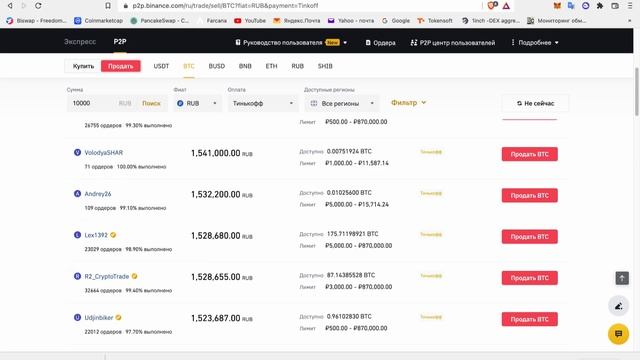Image resolution: width=640 pixels, height=360 pixels.
Task: Click Lex1392 verified merchant badge
Action: [x=113, y=235]
